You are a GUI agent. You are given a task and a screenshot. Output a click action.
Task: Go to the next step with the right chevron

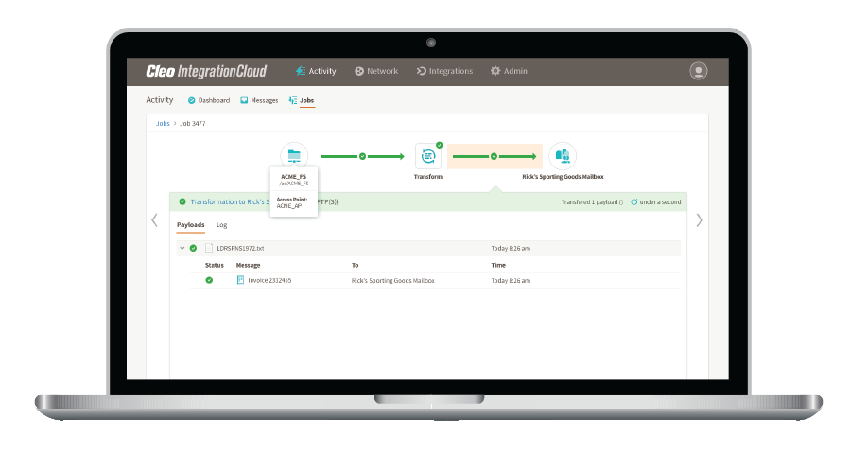699,220
